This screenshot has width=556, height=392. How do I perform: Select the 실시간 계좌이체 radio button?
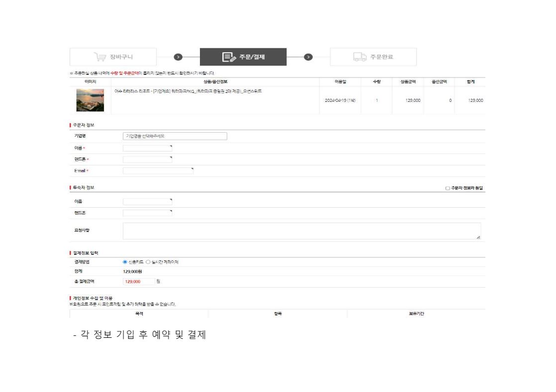148,262
